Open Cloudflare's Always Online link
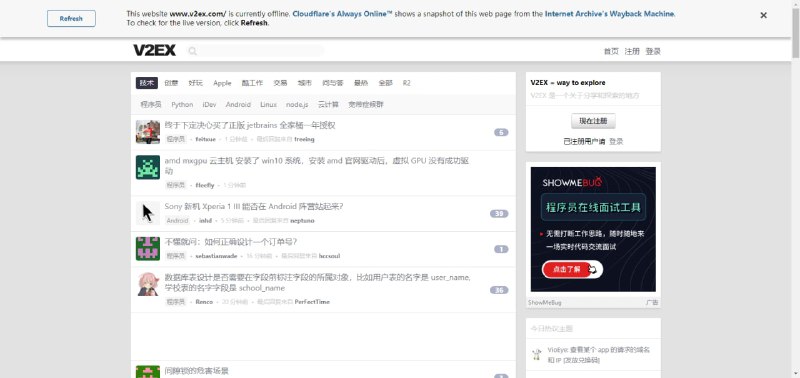 [x=342, y=14]
